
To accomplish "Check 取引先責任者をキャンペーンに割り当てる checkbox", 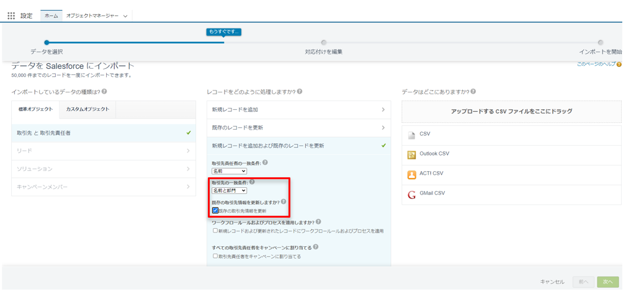I will [x=215, y=256].
